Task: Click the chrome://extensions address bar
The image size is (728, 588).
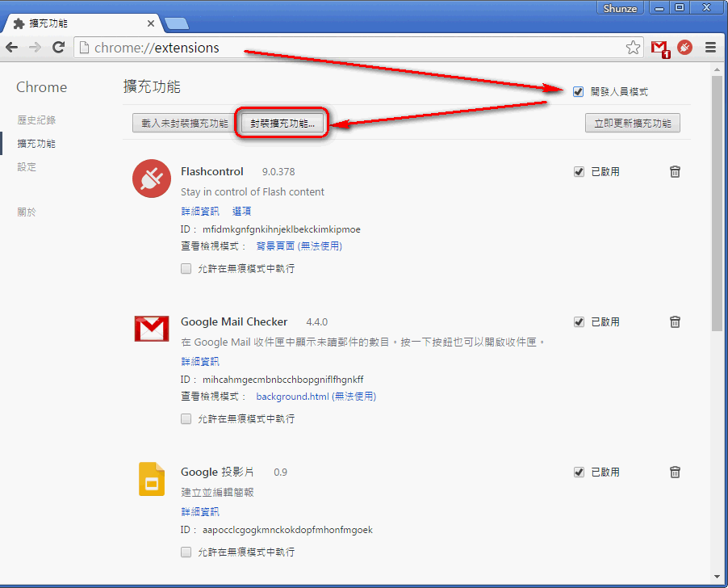Action: [358, 48]
